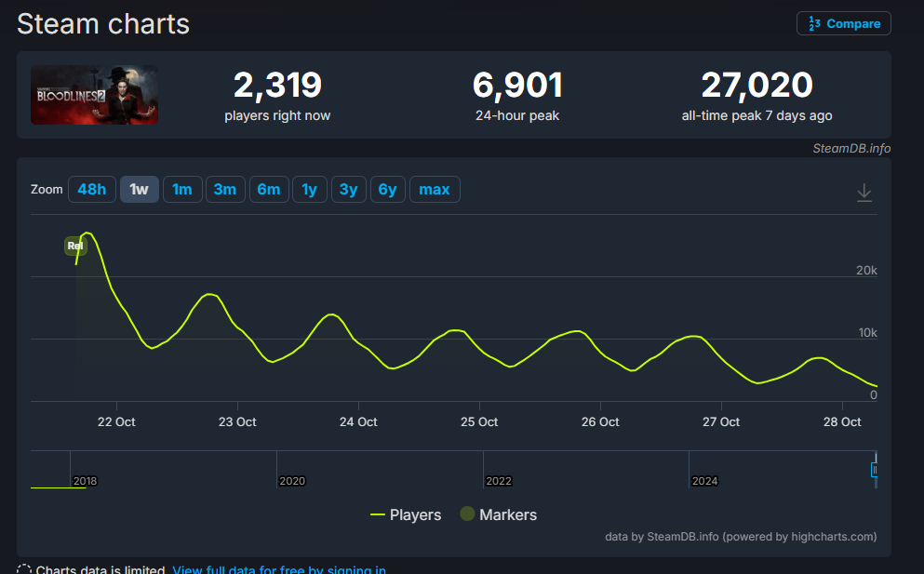Click the Charts data is limited notice icon
The image size is (924, 574).
pos(24,569)
